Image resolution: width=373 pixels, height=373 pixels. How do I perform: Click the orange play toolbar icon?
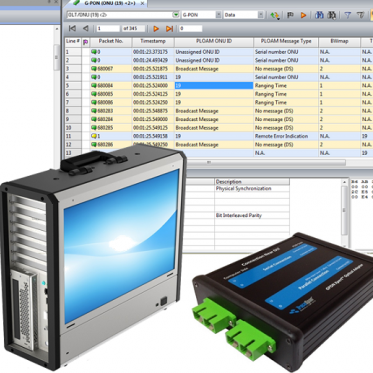point(303,15)
